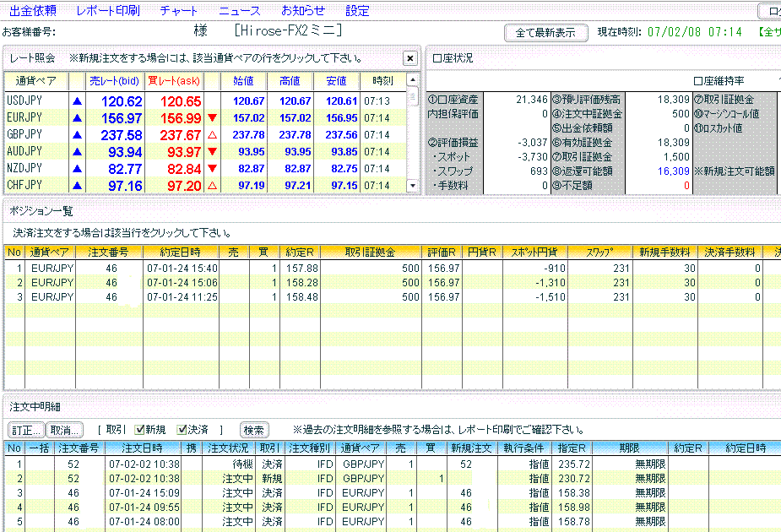Click the rate table scrollbar up arrow

(412, 79)
